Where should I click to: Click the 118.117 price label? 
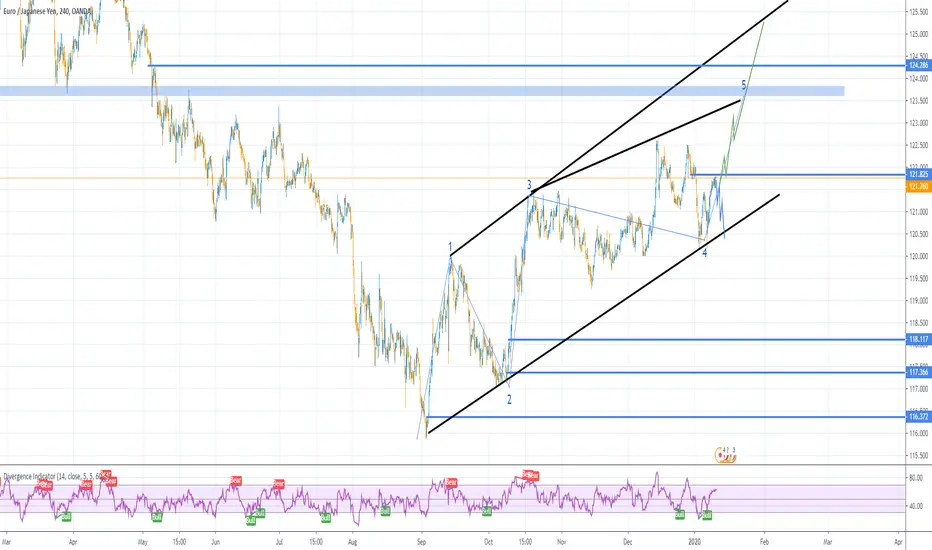[x=918, y=340]
